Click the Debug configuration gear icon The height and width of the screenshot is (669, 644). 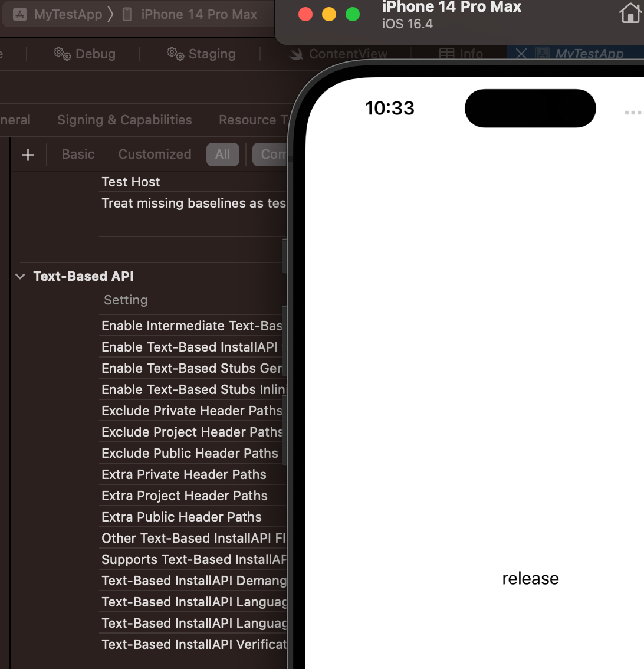(63, 54)
